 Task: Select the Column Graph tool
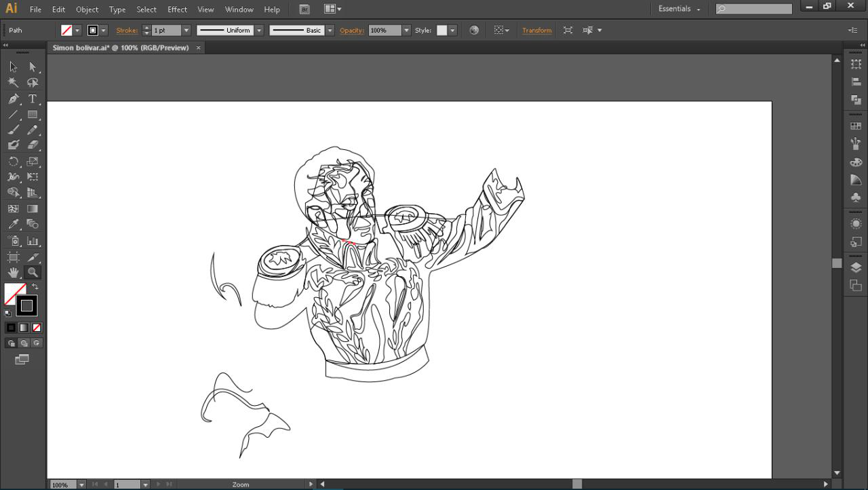[x=32, y=241]
